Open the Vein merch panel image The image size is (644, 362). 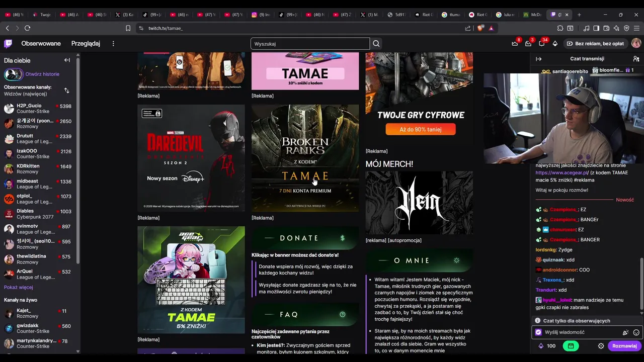coord(419,203)
